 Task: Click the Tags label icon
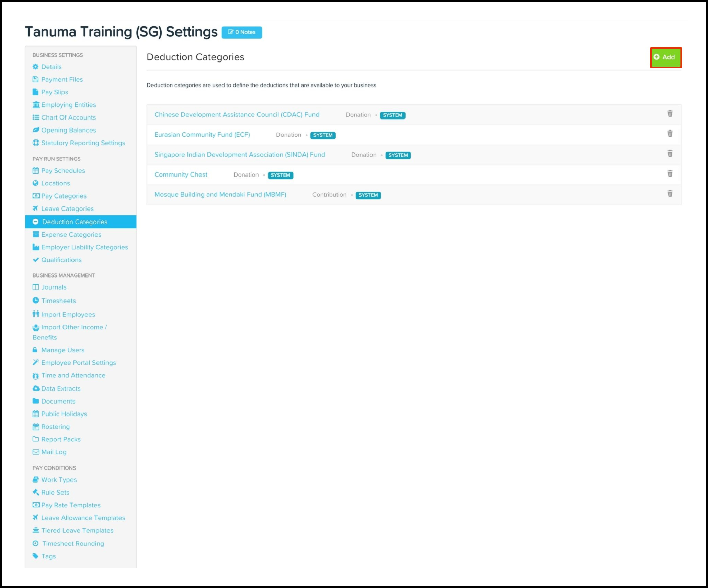tap(35, 556)
